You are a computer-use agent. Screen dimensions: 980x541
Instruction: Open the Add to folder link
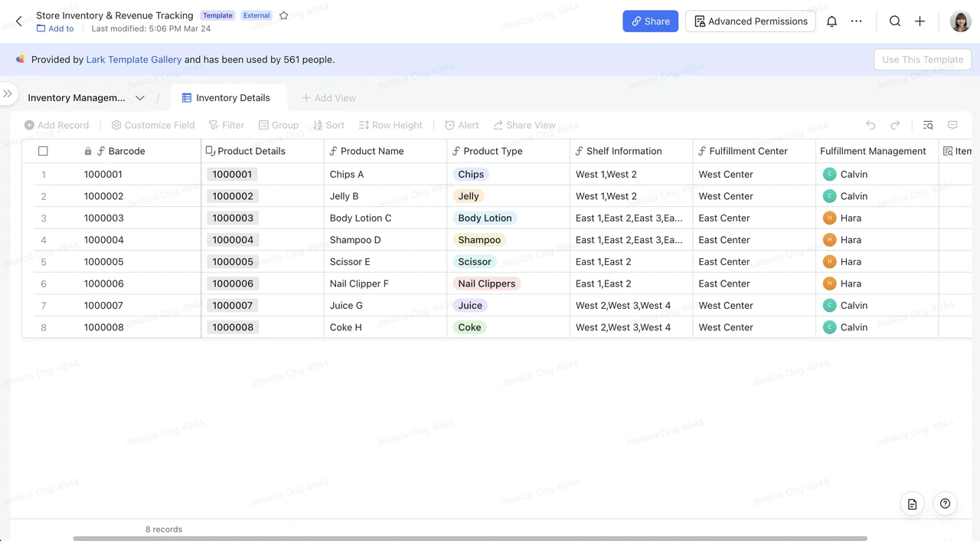55,28
